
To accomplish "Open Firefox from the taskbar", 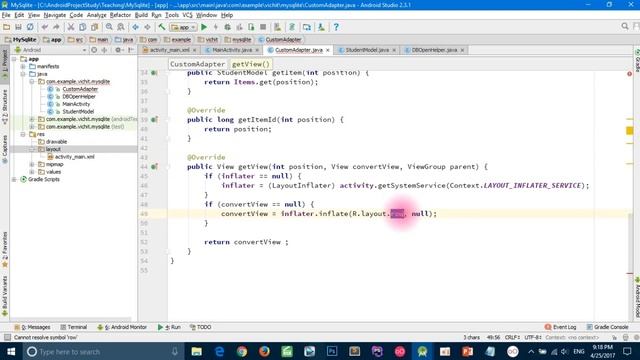I will [264, 351].
